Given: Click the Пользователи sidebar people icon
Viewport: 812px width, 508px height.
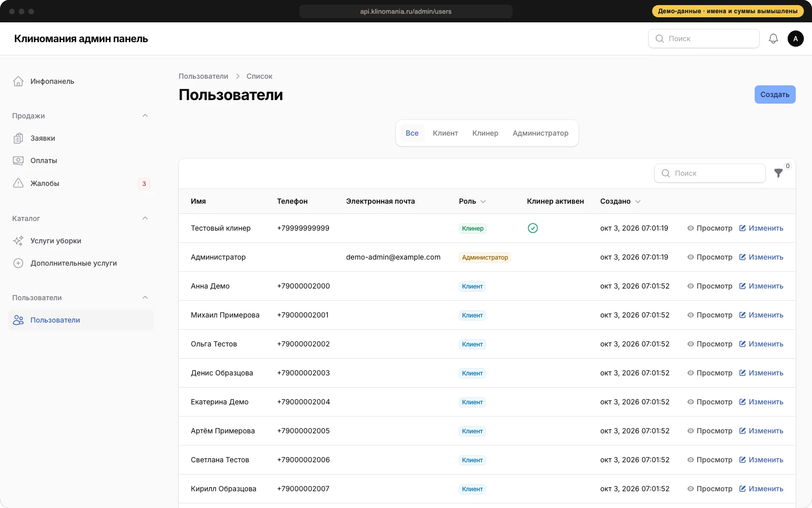Looking at the screenshot, I should (18, 320).
